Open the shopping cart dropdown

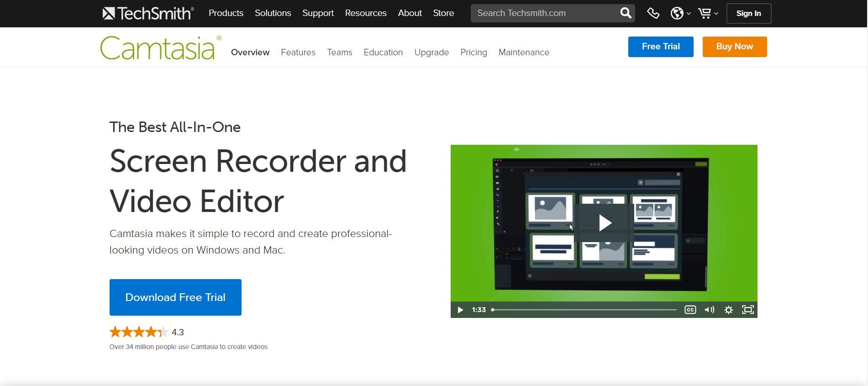tap(708, 13)
